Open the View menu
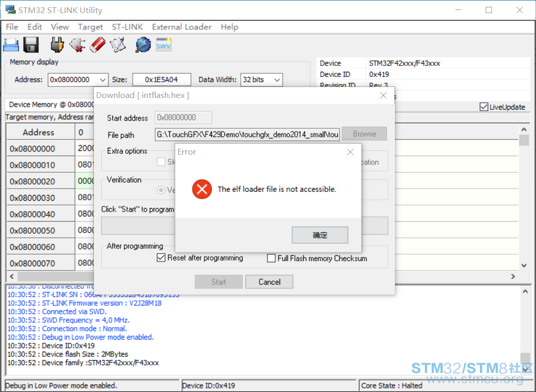The width and height of the screenshot is (536, 392). 60,27
